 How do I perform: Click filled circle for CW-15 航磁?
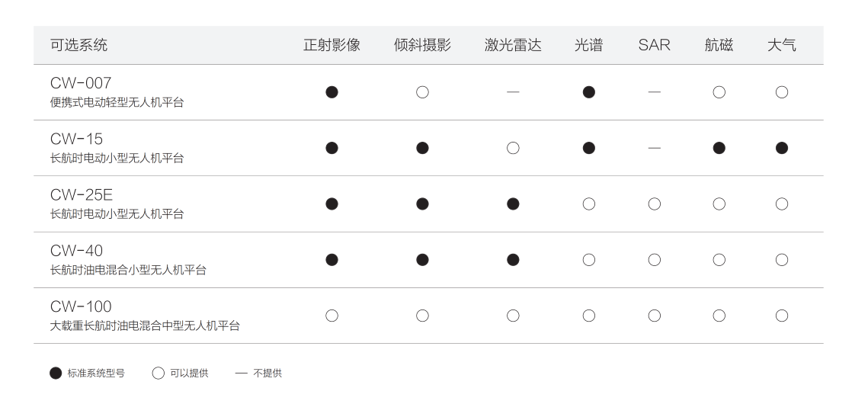[x=719, y=148]
